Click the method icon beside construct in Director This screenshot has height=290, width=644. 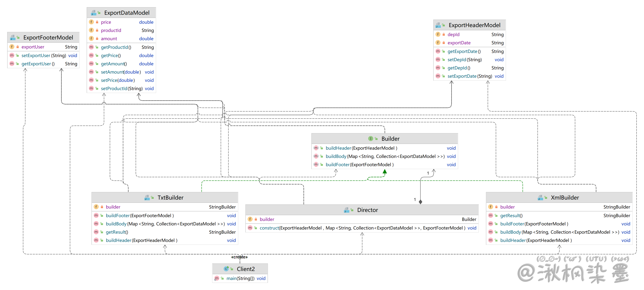pos(250,228)
